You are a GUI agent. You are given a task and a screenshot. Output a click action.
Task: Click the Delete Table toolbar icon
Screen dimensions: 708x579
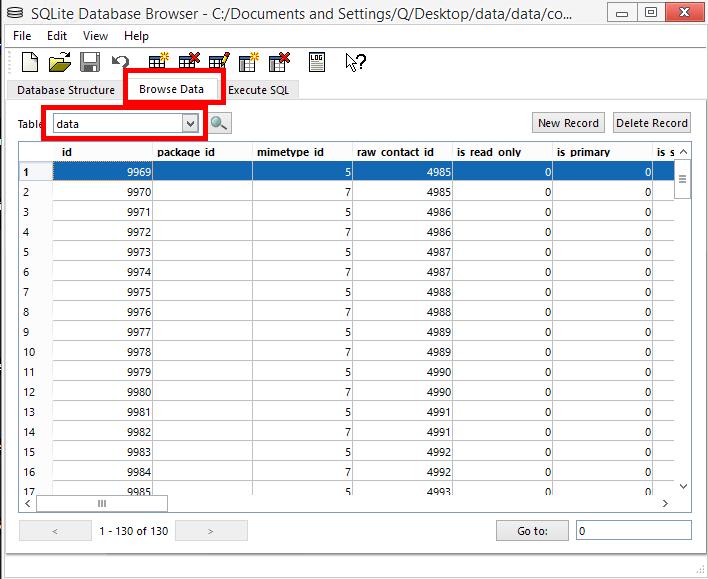point(188,62)
